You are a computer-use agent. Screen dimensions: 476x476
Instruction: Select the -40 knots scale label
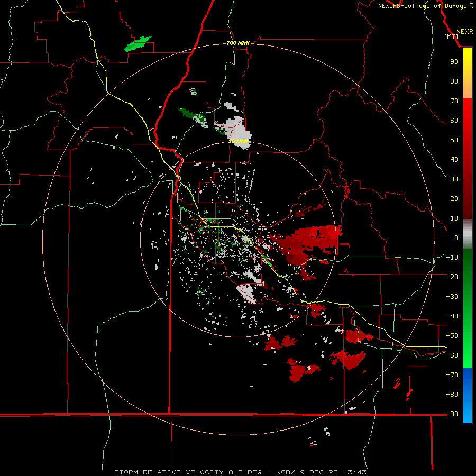(x=452, y=316)
